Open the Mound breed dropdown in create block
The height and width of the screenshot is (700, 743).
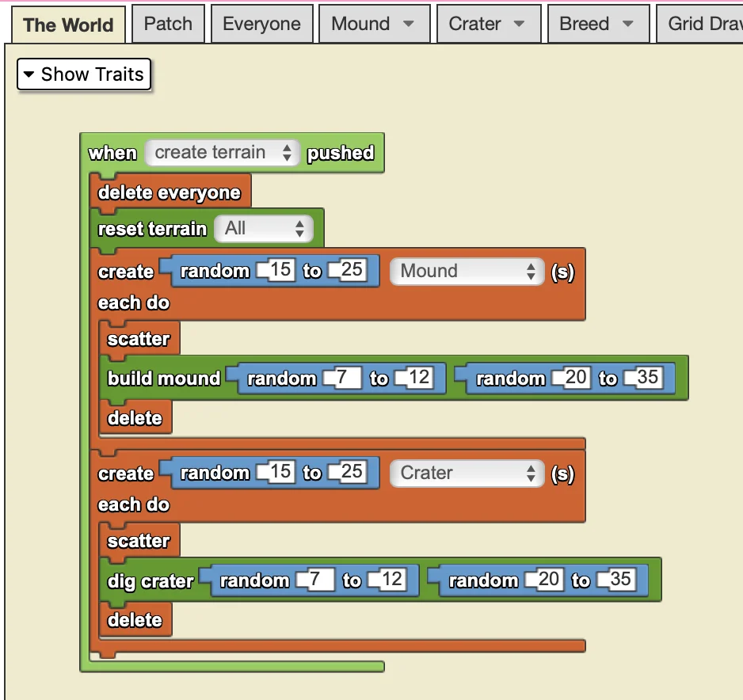(x=467, y=272)
